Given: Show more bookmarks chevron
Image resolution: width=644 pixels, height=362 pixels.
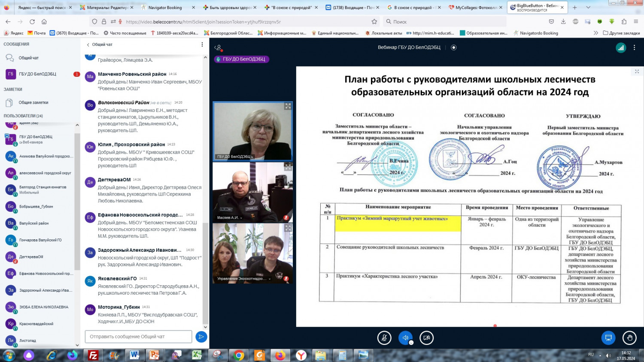Looking at the screenshot, I should (x=595, y=33).
